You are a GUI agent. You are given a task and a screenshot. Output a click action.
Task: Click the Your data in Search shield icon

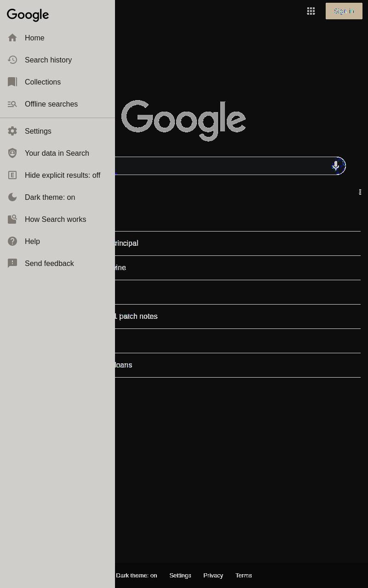click(x=12, y=153)
